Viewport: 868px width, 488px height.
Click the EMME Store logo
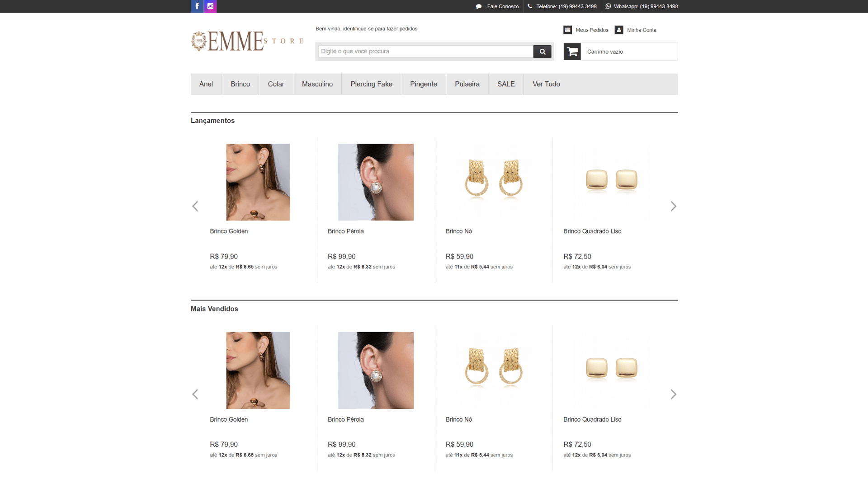247,41
